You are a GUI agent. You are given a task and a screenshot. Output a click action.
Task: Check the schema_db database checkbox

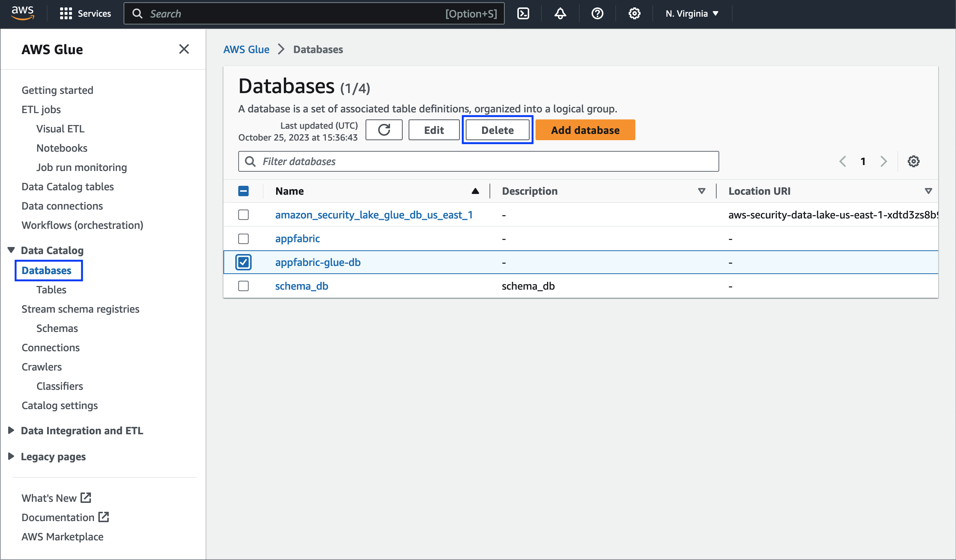[243, 286]
